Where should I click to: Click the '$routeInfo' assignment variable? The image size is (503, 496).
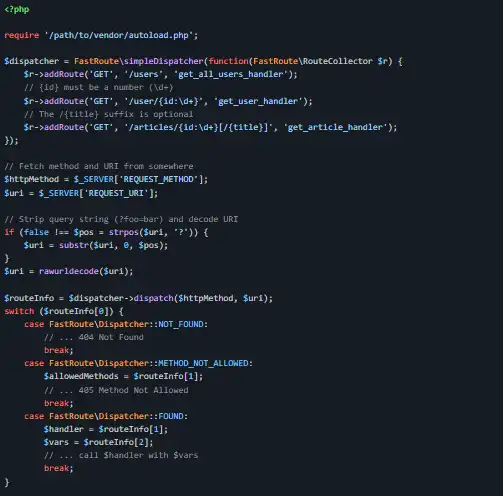pos(29,298)
